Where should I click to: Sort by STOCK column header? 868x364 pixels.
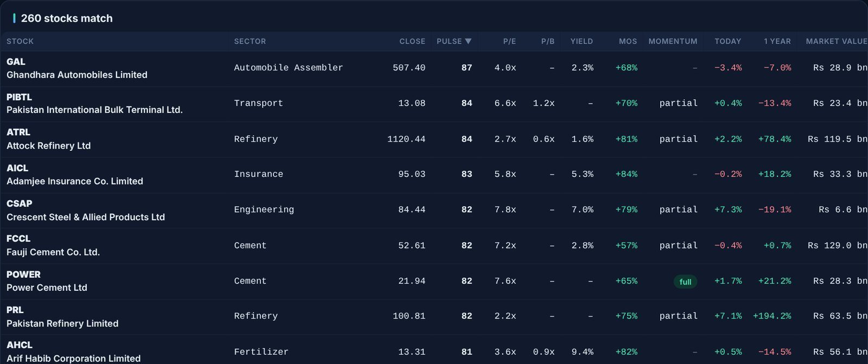[x=20, y=41]
